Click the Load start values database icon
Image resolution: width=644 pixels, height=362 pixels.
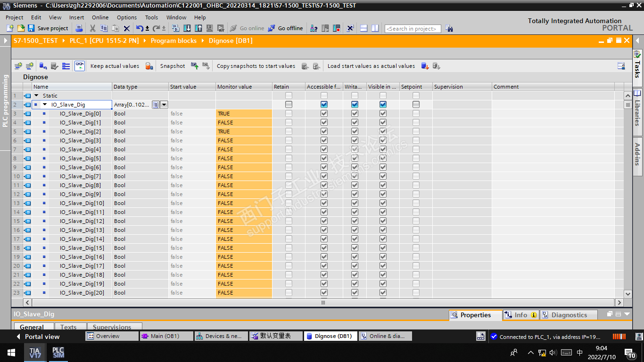point(425,66)
